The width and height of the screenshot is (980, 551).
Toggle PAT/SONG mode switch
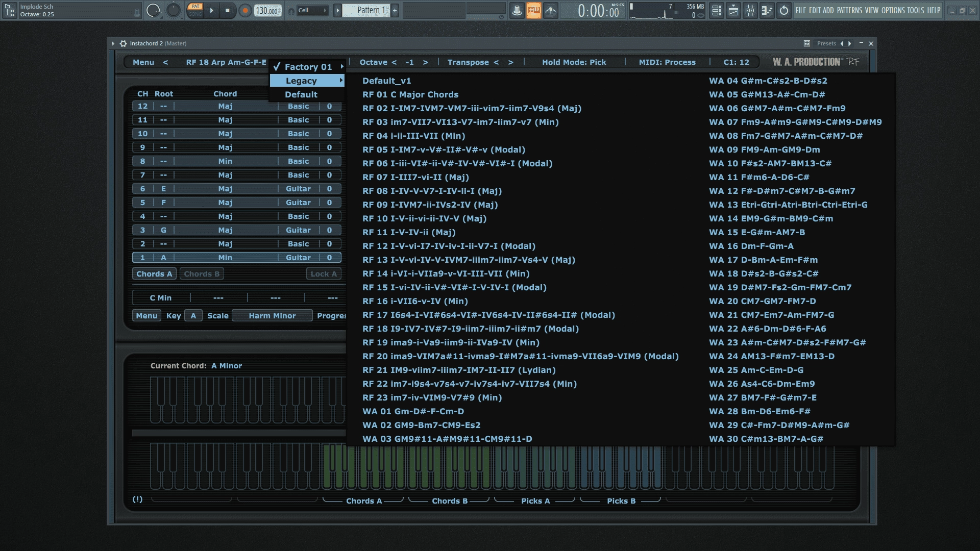click(195, 10)
